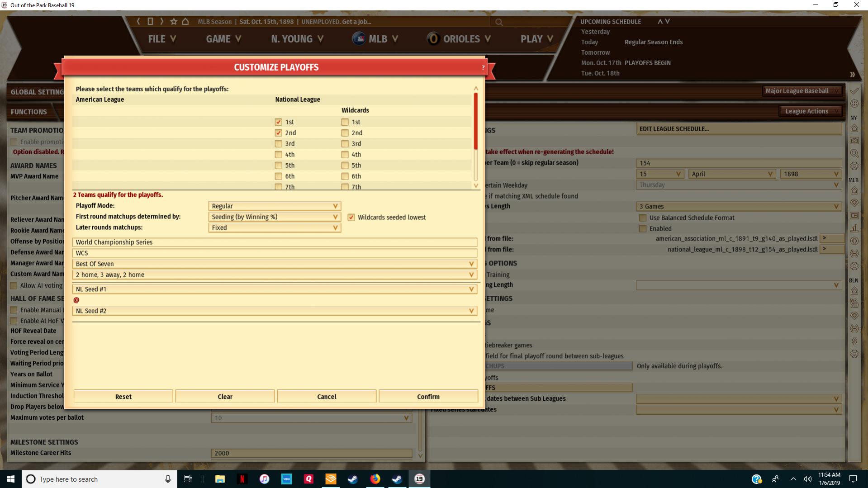This screenshot has height=488, width=868.
Task: Navigate back with the left arrow icon
Action: coord(138,21)
